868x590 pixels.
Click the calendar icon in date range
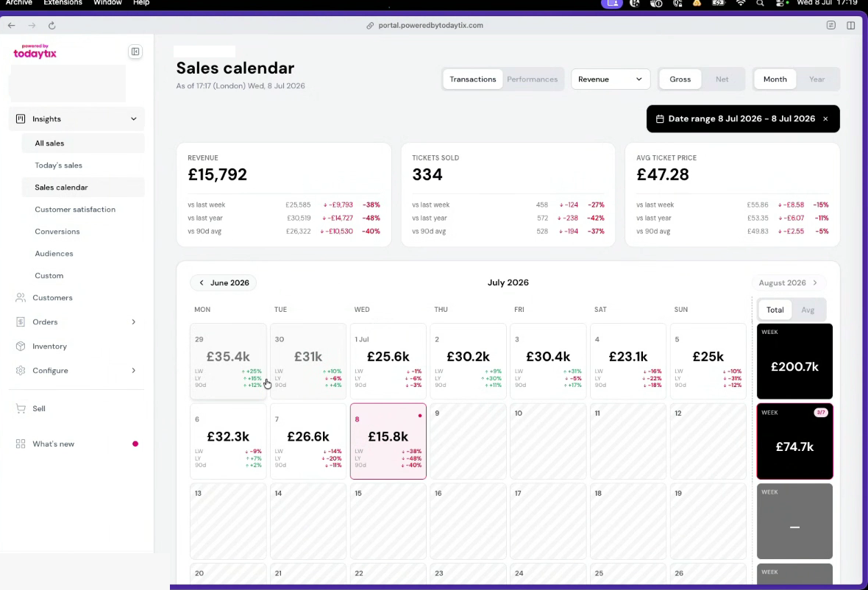pyautogui.click(x=660, y=119)
